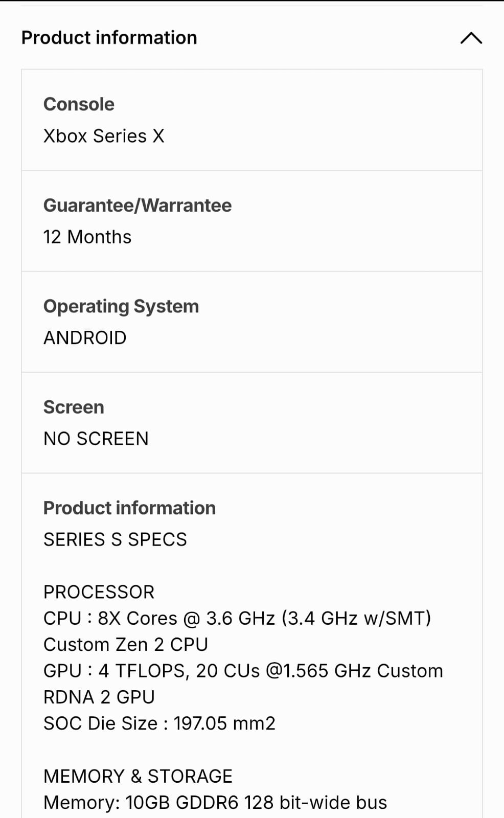Click the 12 Months warranty value
Screen dimensions: 504x818
87,237
